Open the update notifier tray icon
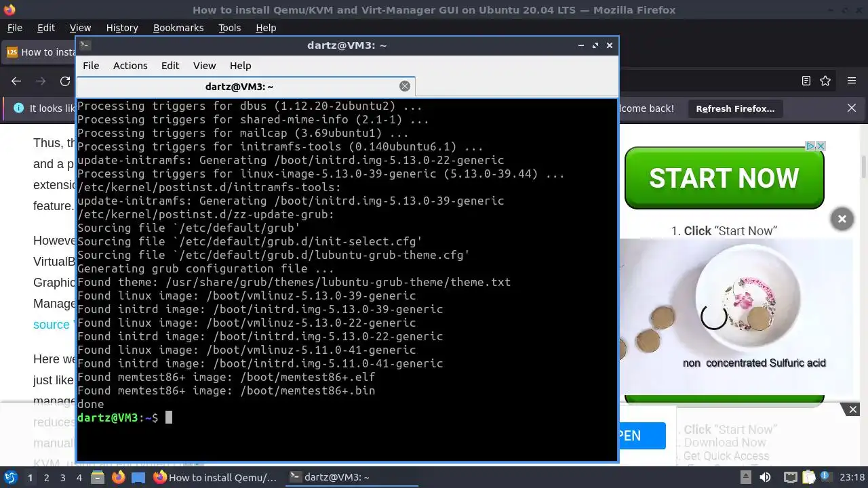The image size is (868, 488). (x=825, y=478)
